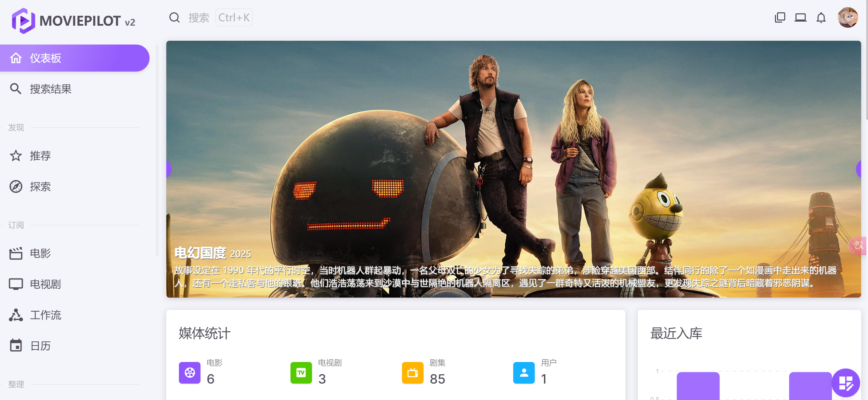Screen dimensions: 868x400
Task: Go to Recommendations (推荐)
Action: click(75, 156)
